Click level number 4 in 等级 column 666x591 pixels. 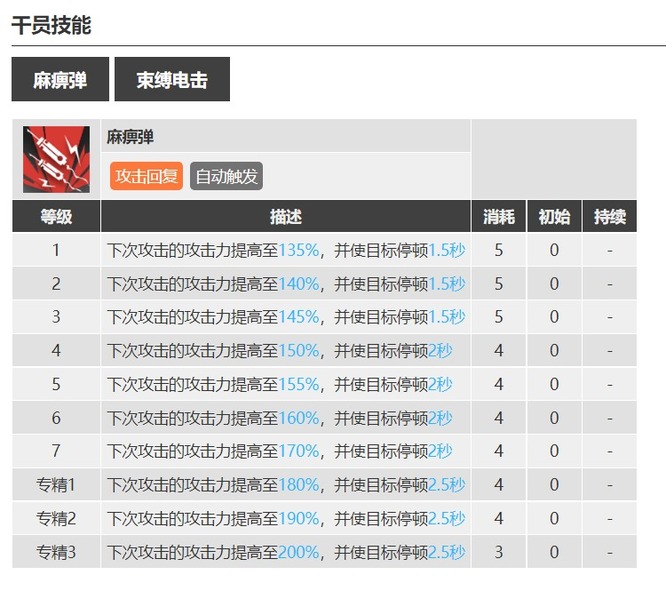tap(56, 351)
